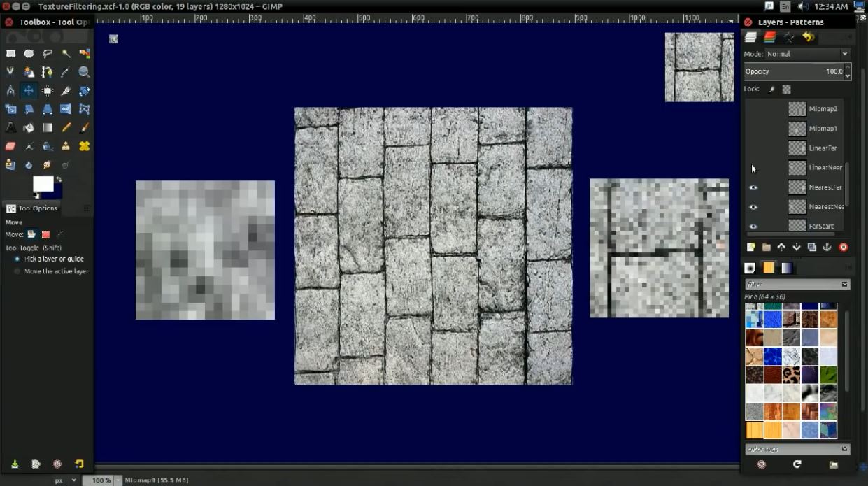Create a new layer in Layers panel
Image resolution: width=868 pixels, height=486 pixels.
point(750,247)
